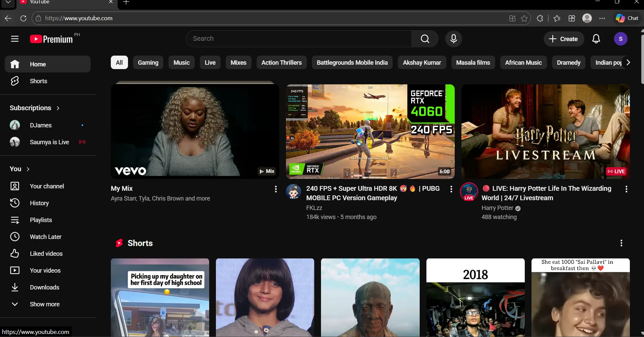This screenshot has width=644, height=337.
Task: Visit the FKLzz channel name link
Action: click(x=314, y=208)
